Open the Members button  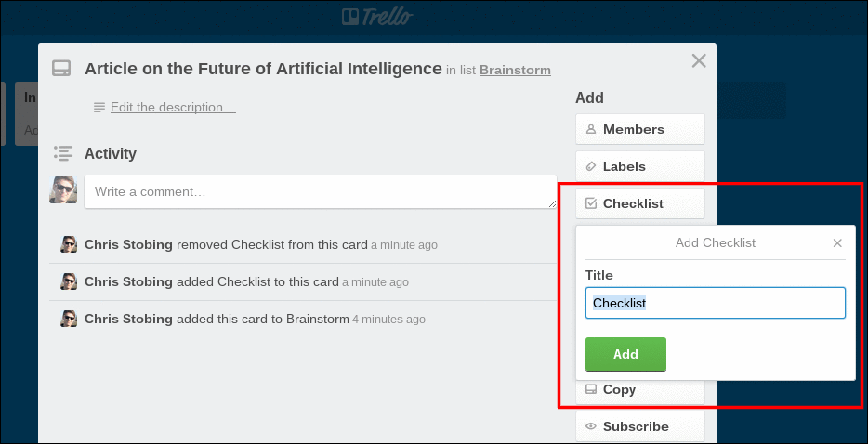tap(639, 129)
